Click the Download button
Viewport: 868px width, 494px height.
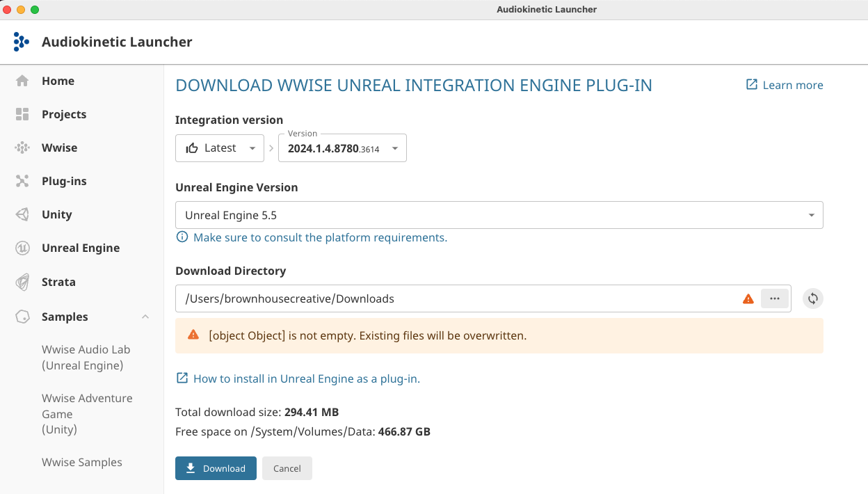coord(216,468)
